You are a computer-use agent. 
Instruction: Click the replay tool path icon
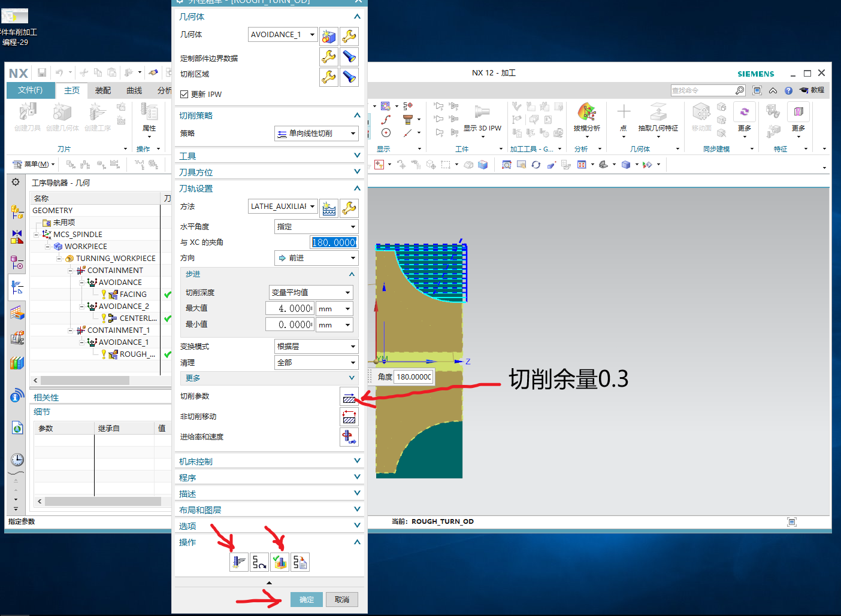click(259, 562)
